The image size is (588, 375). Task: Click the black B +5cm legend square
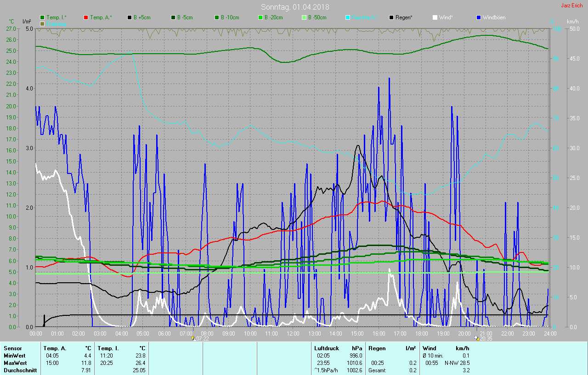click(130, 17)
